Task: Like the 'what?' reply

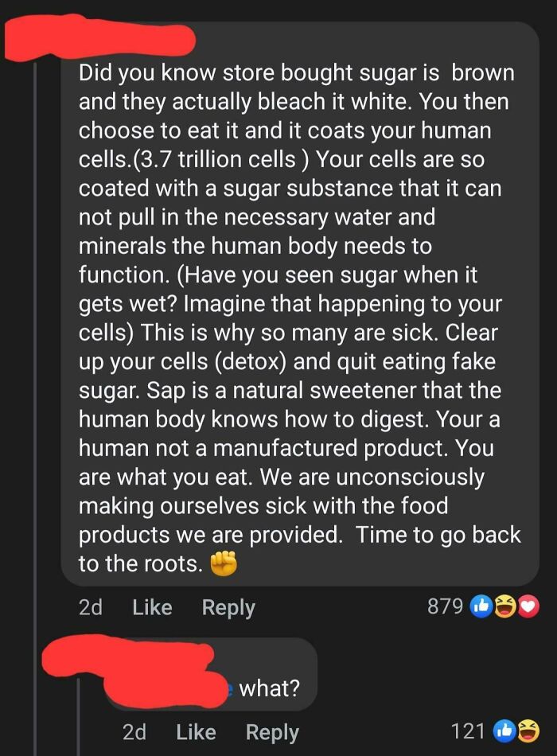Action: [x=195, y=731]
